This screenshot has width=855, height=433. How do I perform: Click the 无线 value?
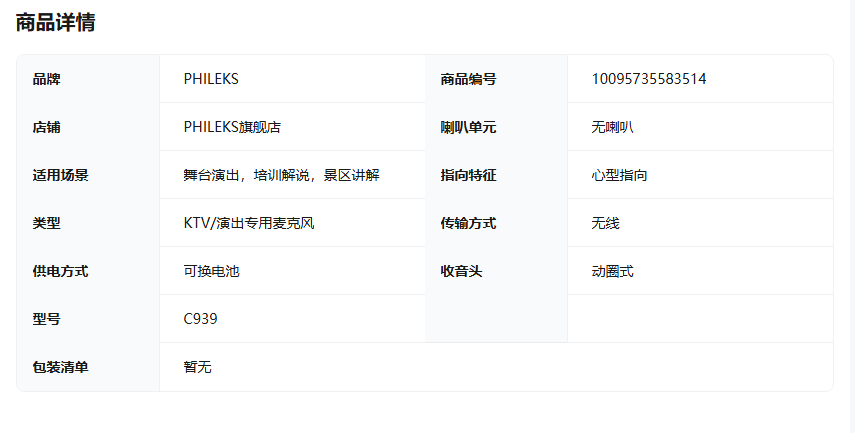605,223
